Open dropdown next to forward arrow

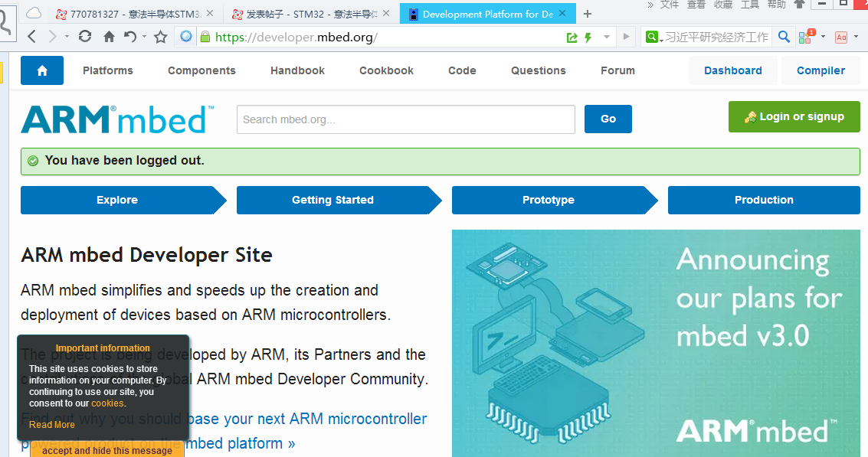click(67, 37)
